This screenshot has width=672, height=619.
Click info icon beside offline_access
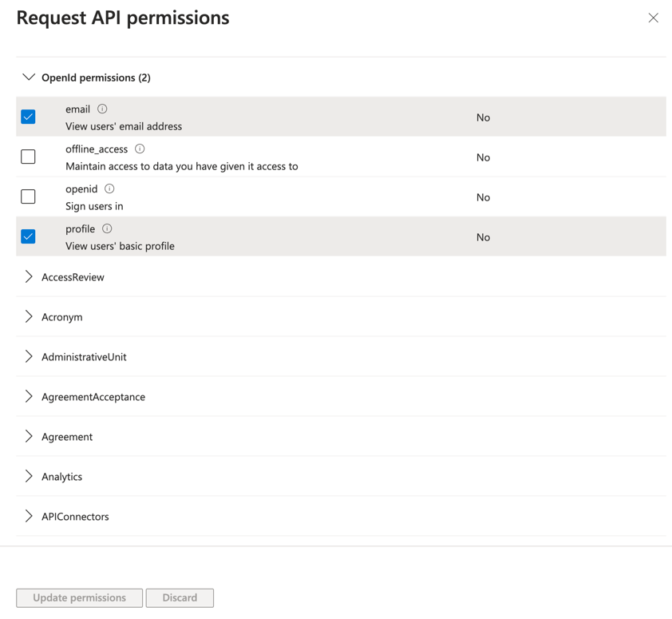pyautogui.click(x=140, y=149)
